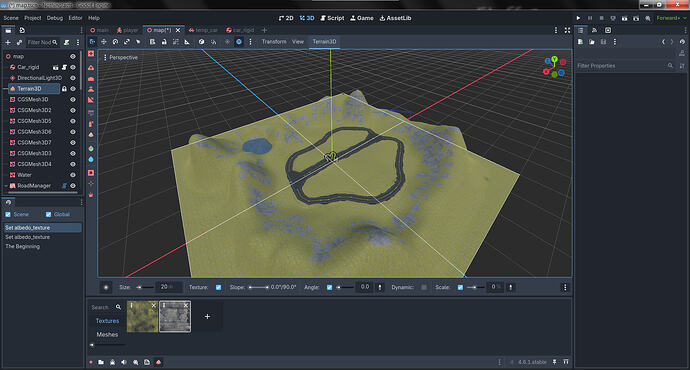The height and width of the screenshot is (370, 690).
Task: Open Inspector extra options three-dot menu
Action: point(615,42)
